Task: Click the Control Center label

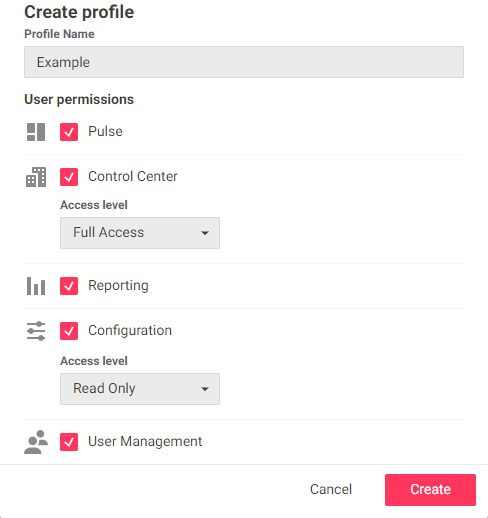Action: (x=133, y=176)
